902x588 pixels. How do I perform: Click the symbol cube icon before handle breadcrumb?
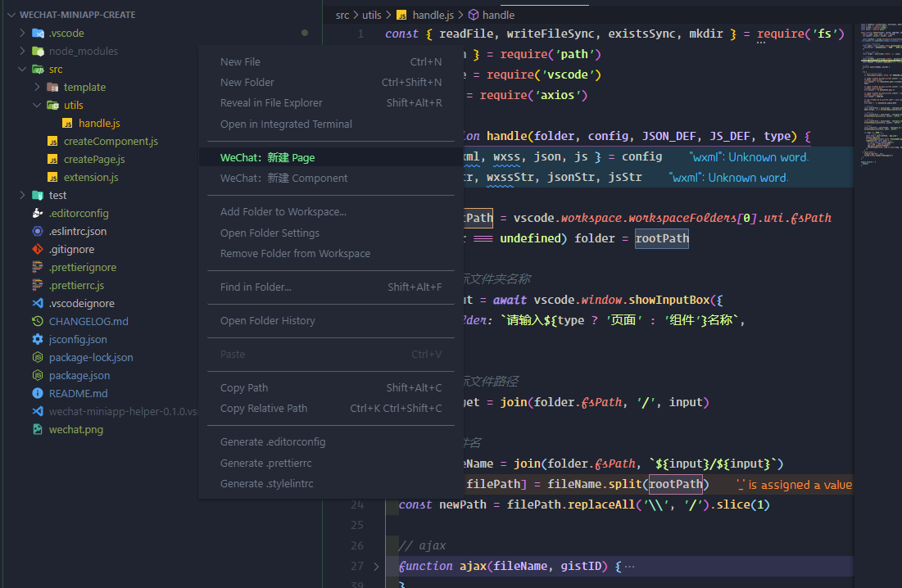(474, 15)
